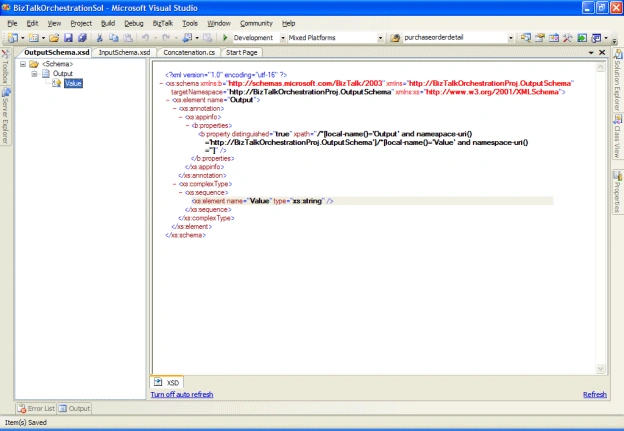The image size is (624, 431).
Task: Open the Toolbox toolbar icon (wrench and hammer)
Action: (x=567, y=38)
